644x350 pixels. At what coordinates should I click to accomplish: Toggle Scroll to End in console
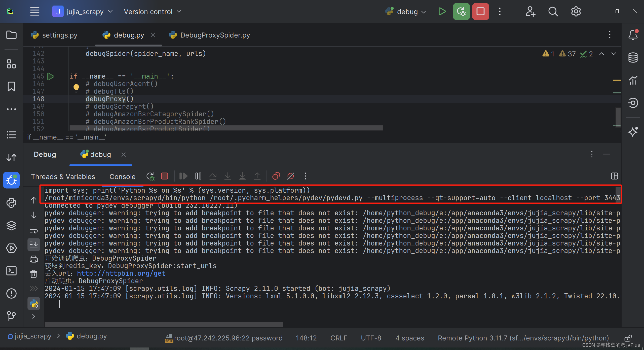pyautogui.click(x=33, y=244)
